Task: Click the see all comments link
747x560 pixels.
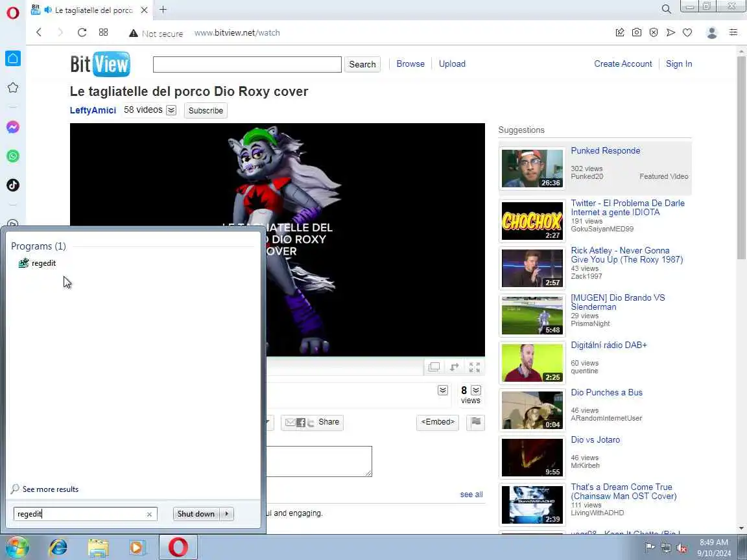Action: [471, 495]
